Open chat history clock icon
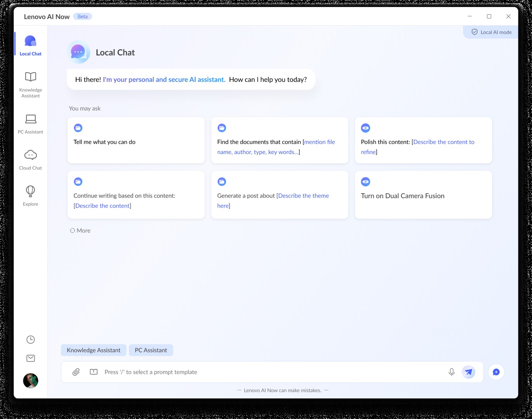The width and height of the screenshot is (532, 419). pos(31,340)
